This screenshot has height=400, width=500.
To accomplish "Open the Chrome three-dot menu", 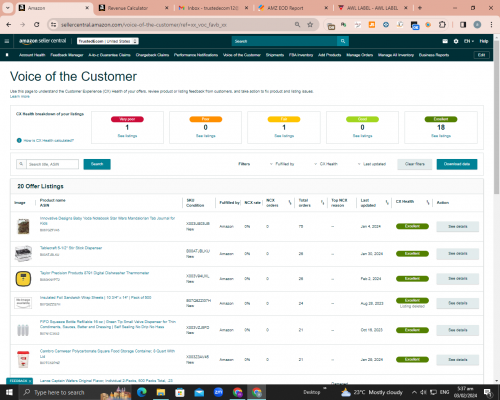I will (491, 24).
